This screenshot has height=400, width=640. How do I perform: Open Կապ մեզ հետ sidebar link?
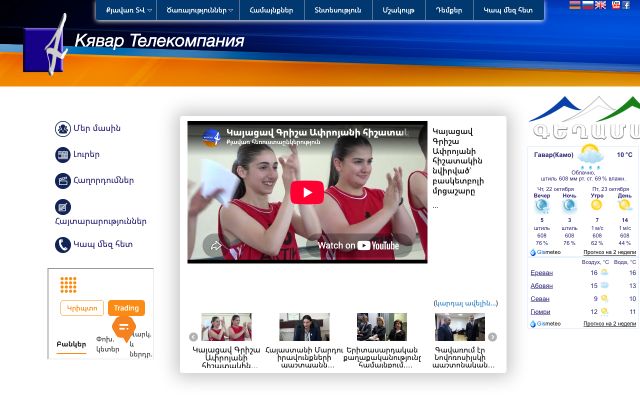pyautogui.click(x=103, y=245)
